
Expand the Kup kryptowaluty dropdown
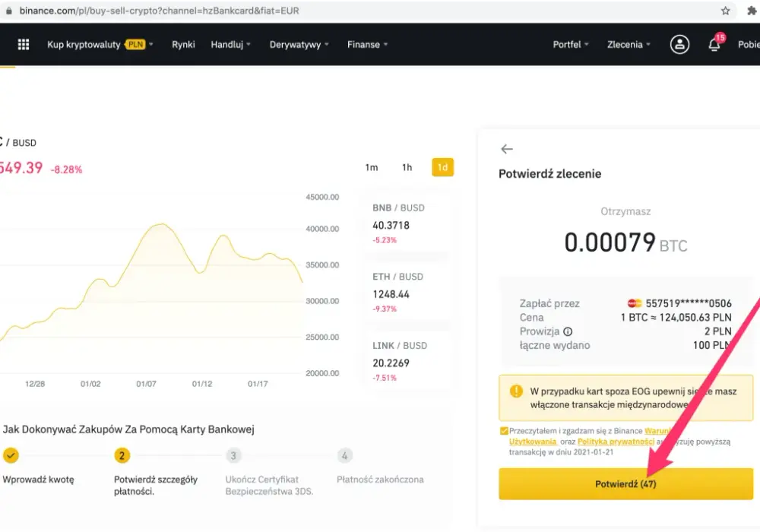(100, 45)
